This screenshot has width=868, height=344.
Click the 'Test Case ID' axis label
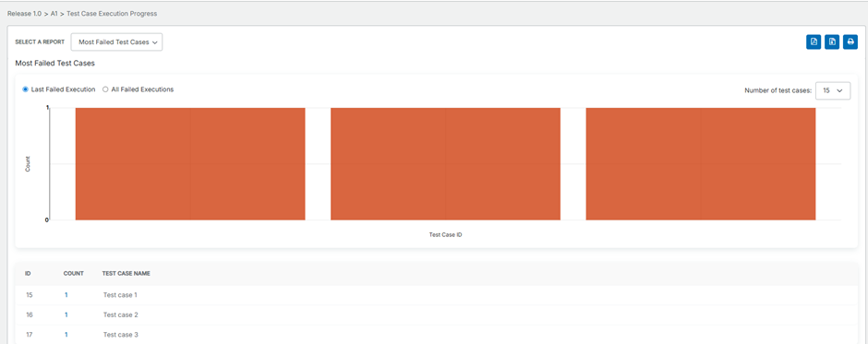click(x=446, y=235)
